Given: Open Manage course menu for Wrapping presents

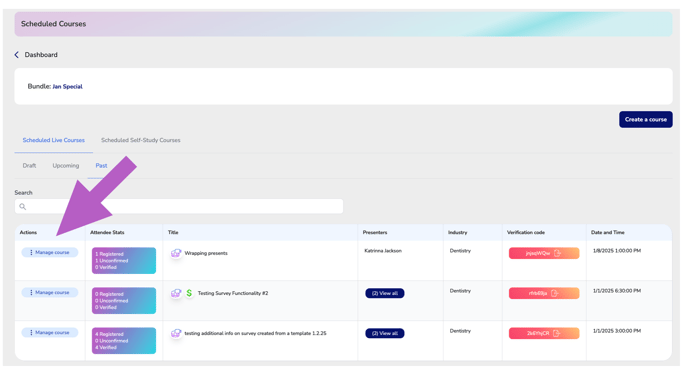Looking at the screenshot, I should (x=50, y=253).
